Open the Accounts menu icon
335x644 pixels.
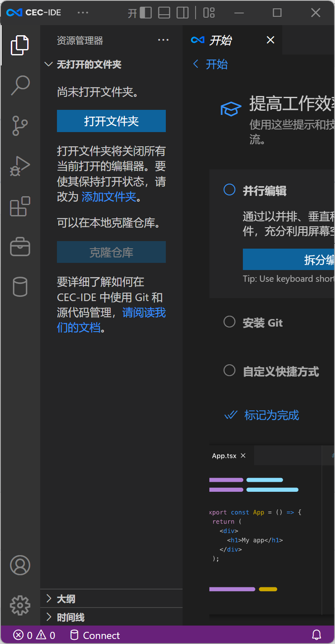point(20,565)
